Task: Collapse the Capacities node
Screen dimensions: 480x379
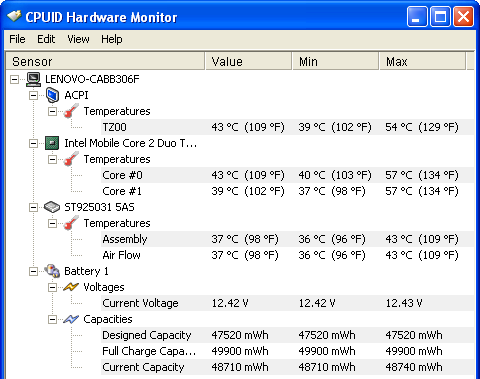Action: [x=52, y=319]
